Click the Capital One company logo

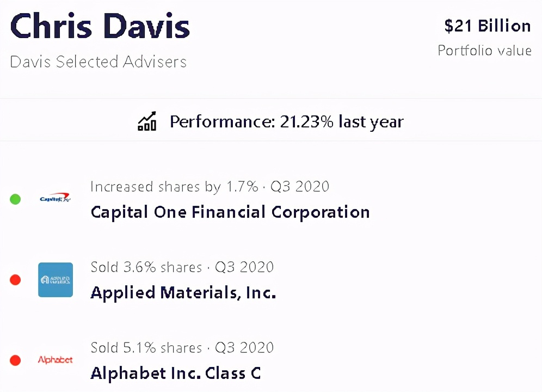pos(56,199)
